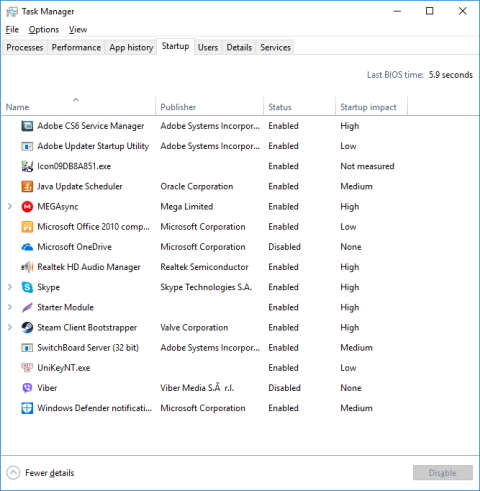Viewport: 480px width, 491px height.
Task: Click the Java Update Scheduler icon
Action: click(x=27, y=186)
